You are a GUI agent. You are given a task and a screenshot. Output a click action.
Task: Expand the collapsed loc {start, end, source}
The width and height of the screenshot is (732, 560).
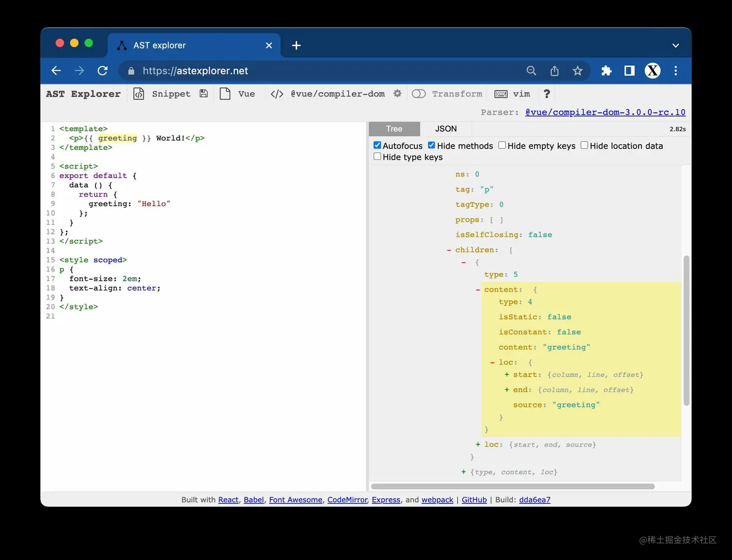(478, 444)
